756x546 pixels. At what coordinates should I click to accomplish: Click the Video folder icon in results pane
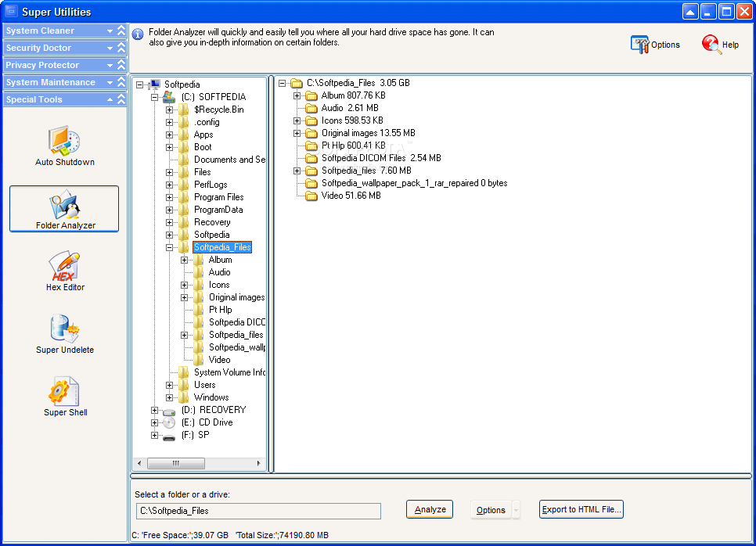click(311, 196)
